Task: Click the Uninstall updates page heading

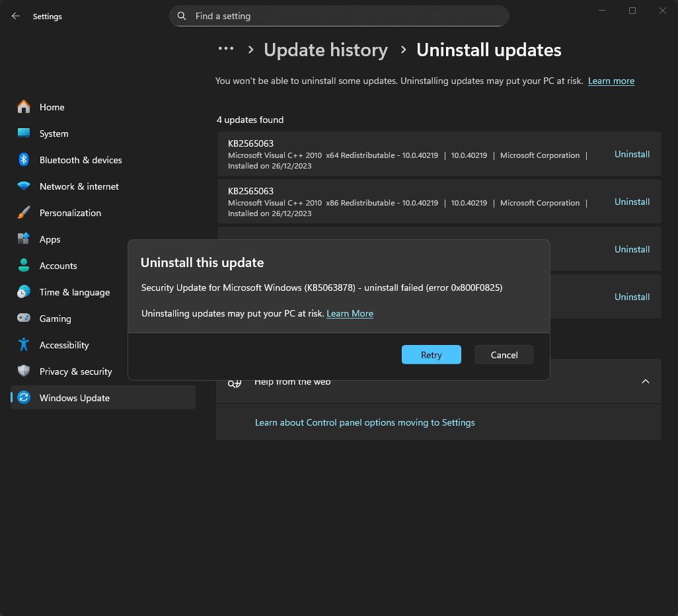Action: (488, 50)
